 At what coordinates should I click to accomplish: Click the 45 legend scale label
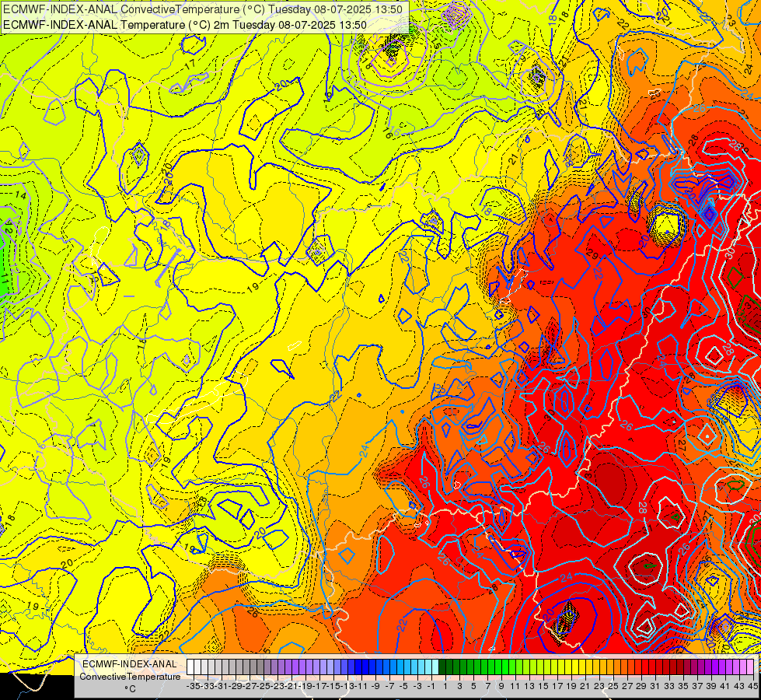(x=752, y=686)
